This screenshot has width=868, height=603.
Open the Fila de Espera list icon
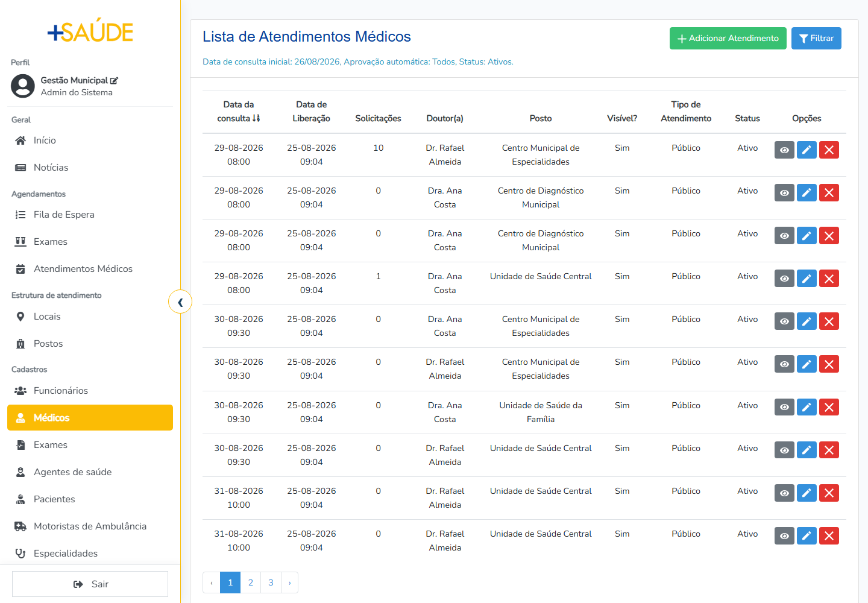[x=20, y=215]
